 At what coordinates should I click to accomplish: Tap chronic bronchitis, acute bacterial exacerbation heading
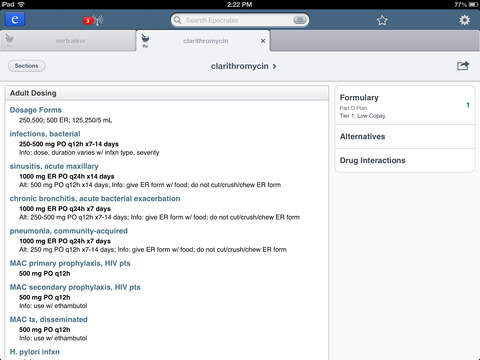point(95,198)
